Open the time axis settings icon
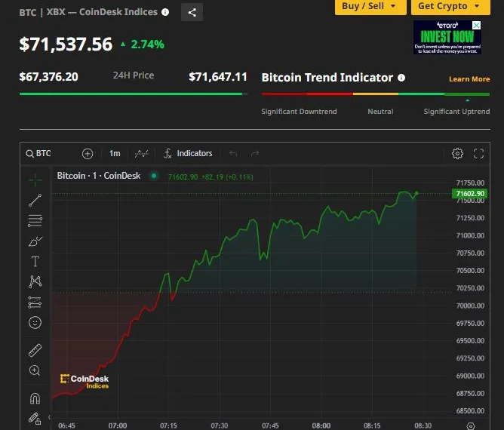504x430 pixels. click(x=471, y=425)
